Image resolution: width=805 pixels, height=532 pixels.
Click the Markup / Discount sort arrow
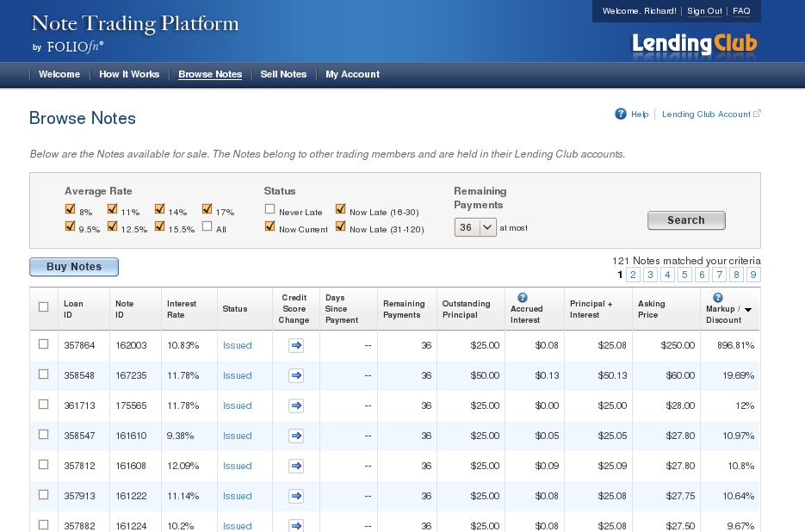click(748, 310)
